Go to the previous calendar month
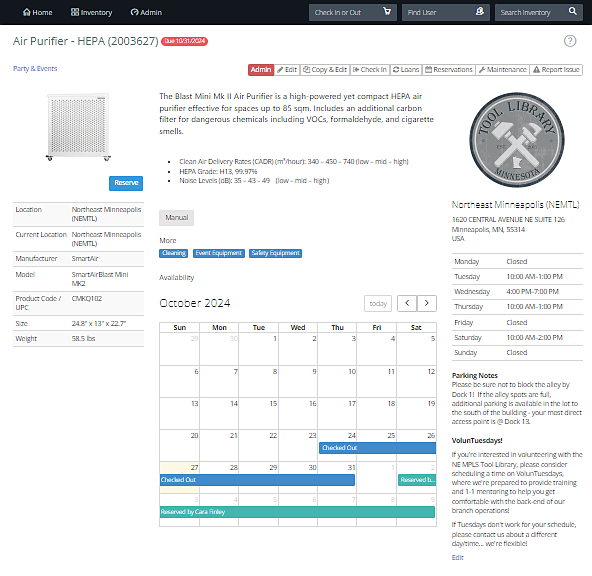Screen dimensions: 592x576 click(407, 303)
